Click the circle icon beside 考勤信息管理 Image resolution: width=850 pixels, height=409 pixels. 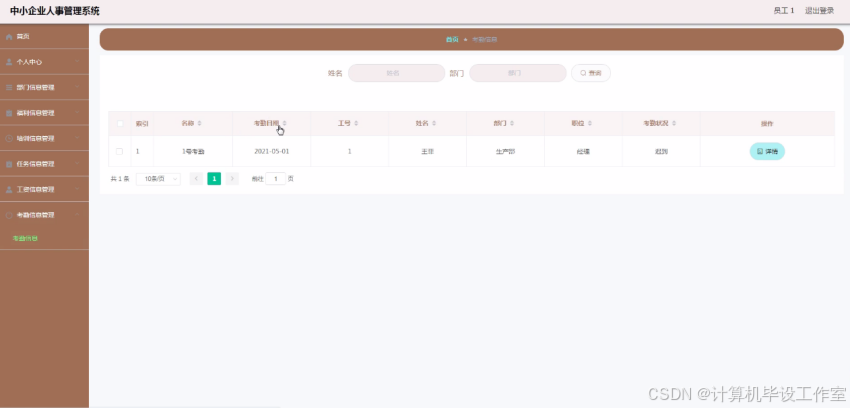pos(9,215)
